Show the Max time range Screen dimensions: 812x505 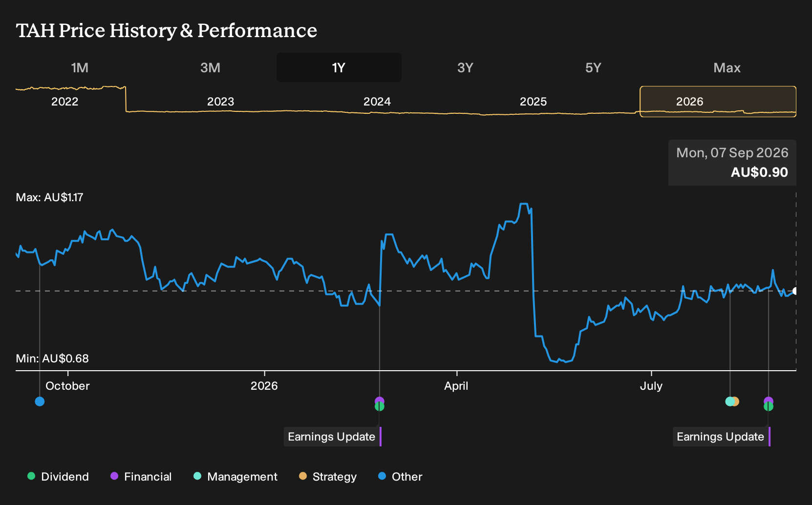[727, 67]
